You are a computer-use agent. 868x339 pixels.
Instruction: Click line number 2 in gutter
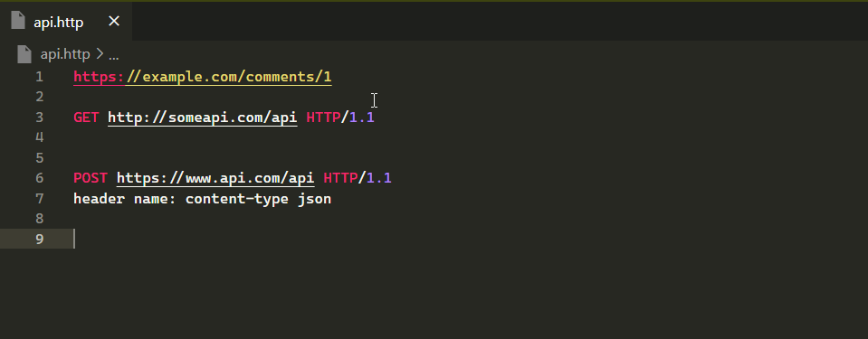pyautogui.click(x=39, y=97)
